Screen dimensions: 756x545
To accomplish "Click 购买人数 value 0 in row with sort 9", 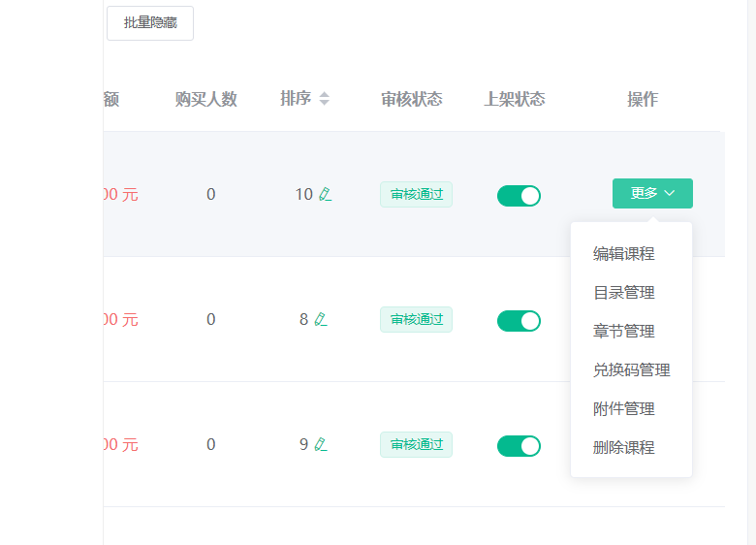I will pyautogui.click(x=210, y=444).
